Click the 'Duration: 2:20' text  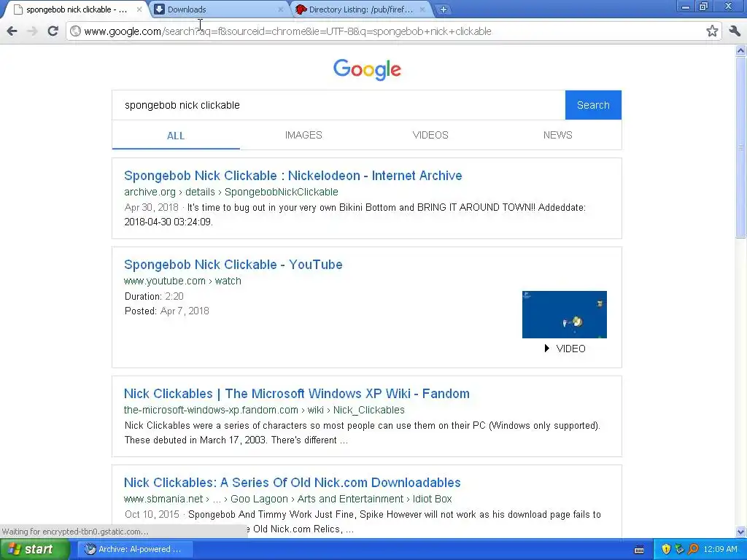point(154,296)
